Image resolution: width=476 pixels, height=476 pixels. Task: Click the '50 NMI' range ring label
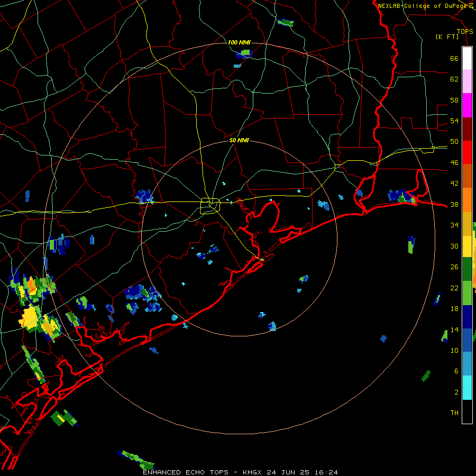[239, 140]
